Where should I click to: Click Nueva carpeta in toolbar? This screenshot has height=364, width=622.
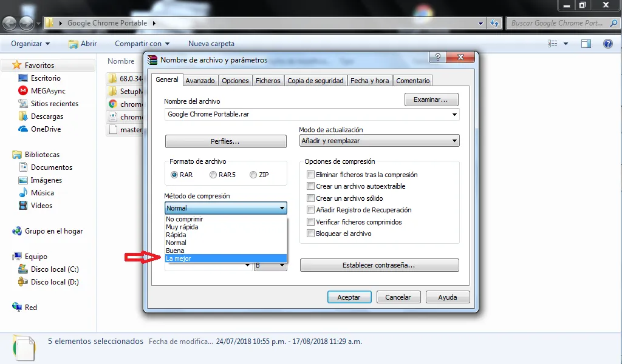pyautogui.click(x=211, y=44)
